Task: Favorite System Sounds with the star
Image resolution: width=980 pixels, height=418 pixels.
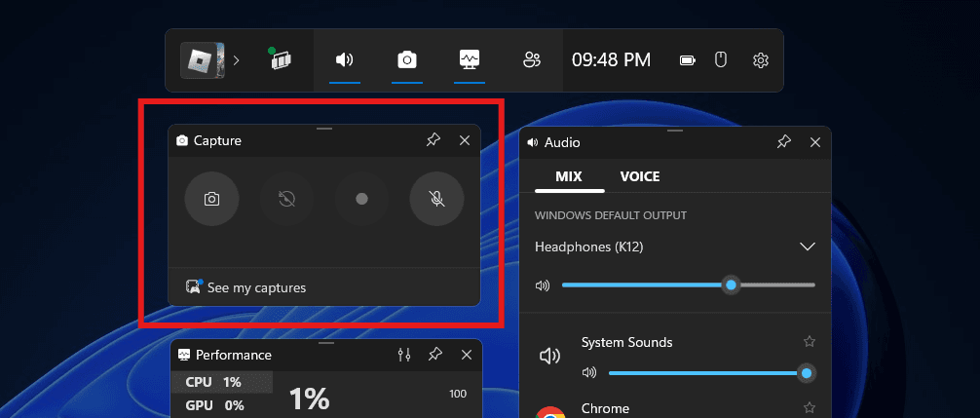Action: [x=810, y=341]
